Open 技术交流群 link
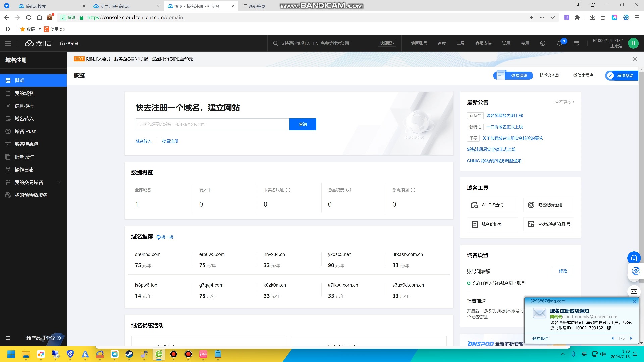The height and width of the screenshot is (362, 644). (549, 76)
